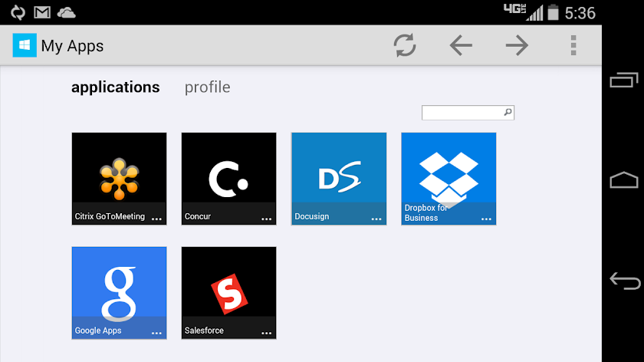Tap the search magnifier icon
Viewport: 644px width, 362px height.
point(508,112)
